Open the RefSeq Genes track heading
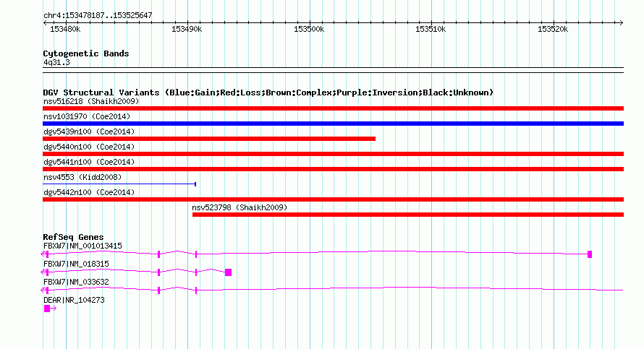Viewport: 644px width, 349px height. coord(73,237)
